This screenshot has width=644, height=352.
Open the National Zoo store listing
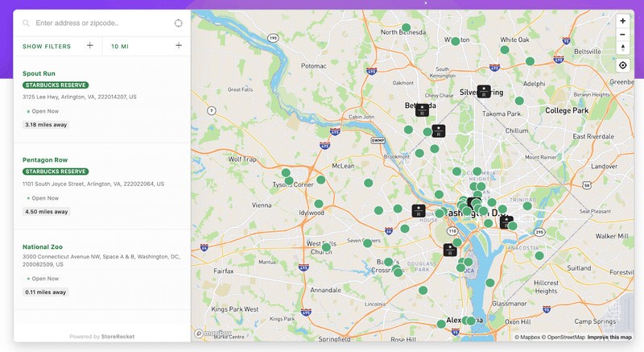[x=43, y=246]
